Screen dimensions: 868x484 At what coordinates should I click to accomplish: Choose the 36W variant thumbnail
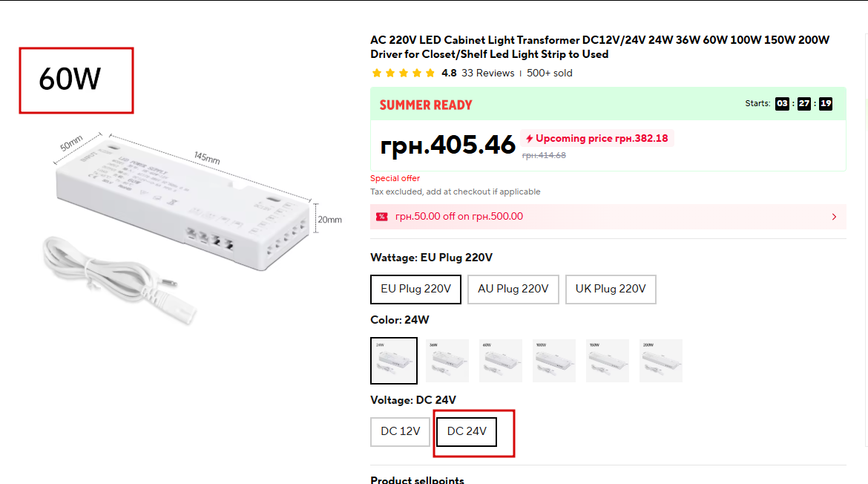[x=447, y=361]
